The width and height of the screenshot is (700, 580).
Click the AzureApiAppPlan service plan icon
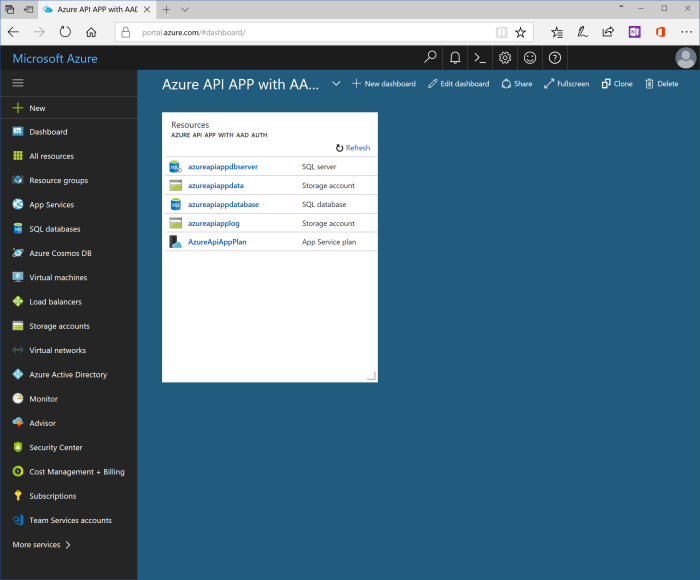coord(175,242)
